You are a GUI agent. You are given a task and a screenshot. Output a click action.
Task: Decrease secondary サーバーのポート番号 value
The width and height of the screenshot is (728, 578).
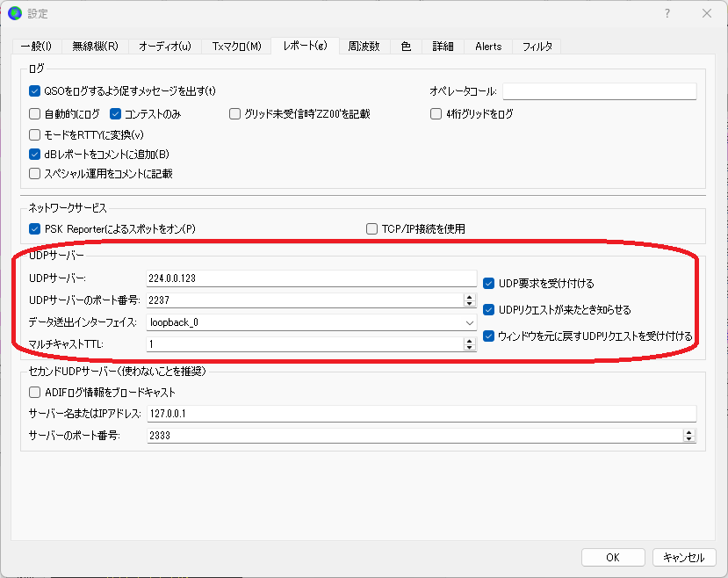[x=689, y=438]
